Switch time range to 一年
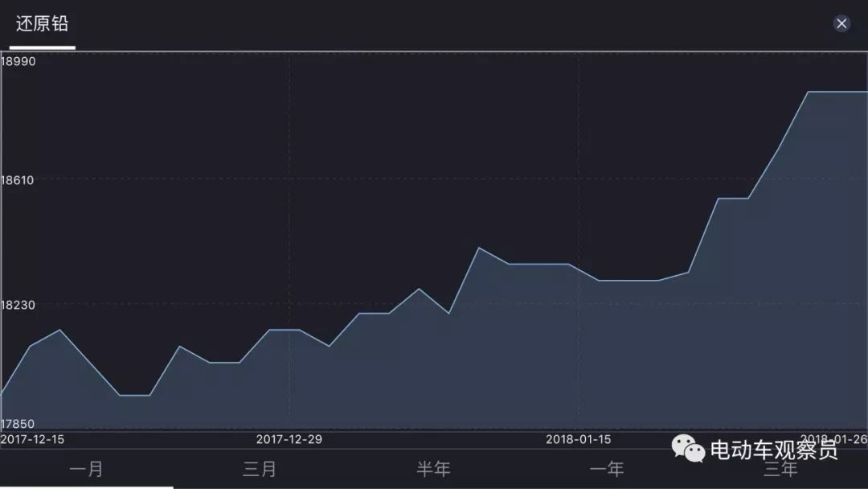The width and height of the screenshot is (868, 489). pyautogui.click(x=607, y=469)
